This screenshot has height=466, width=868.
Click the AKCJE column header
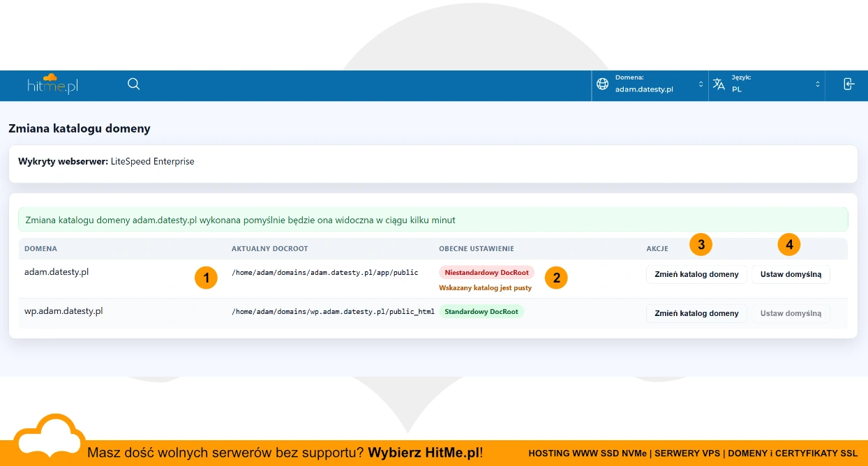point(657,248)
